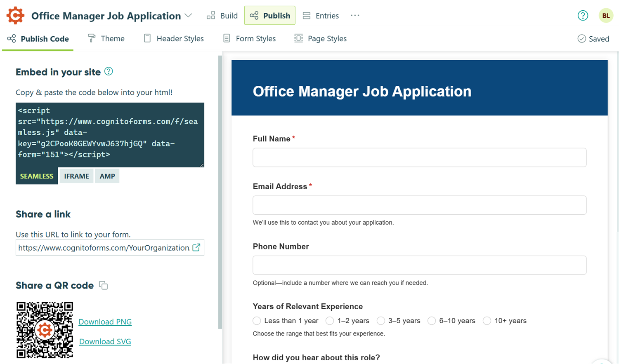Click the left panel vertical scrollbar
This screenshot has height=364, width=619.
pos(220,192)
